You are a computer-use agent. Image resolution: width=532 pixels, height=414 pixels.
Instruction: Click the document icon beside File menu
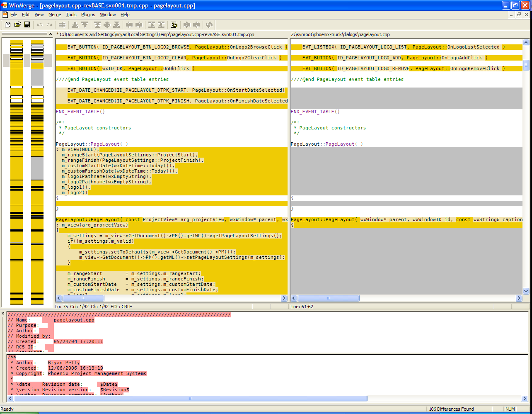(5, 15)
